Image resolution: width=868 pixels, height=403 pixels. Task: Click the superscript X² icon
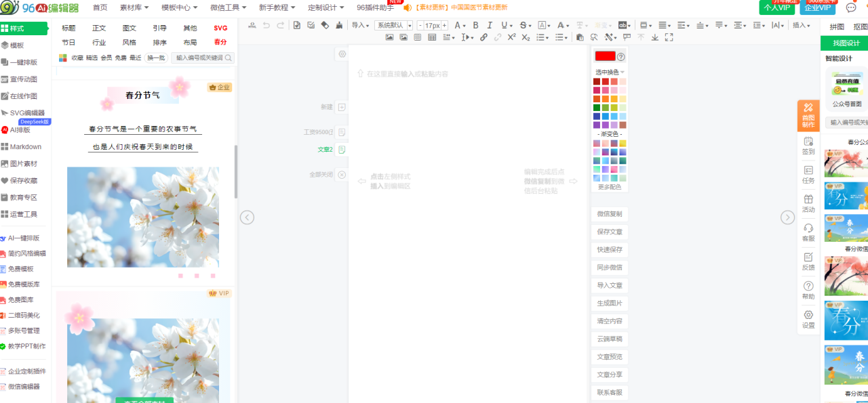pos(512,37)
